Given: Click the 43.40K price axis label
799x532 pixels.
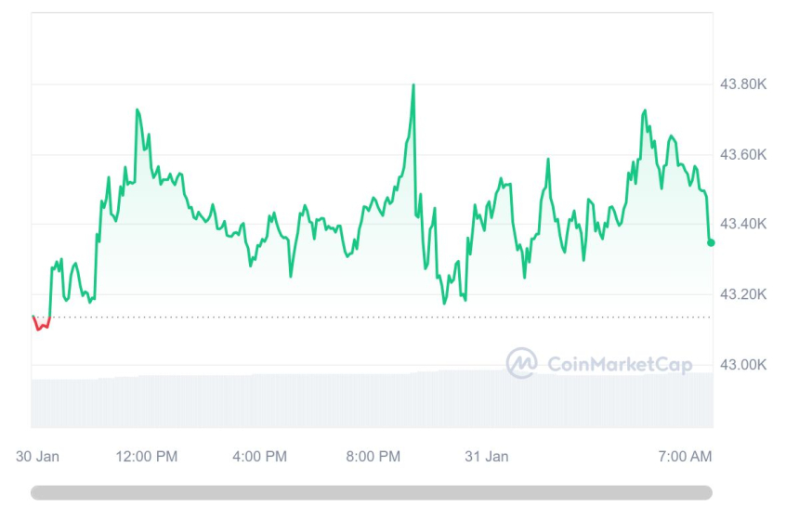Looking at the screenshot, I should coord(743,224).
